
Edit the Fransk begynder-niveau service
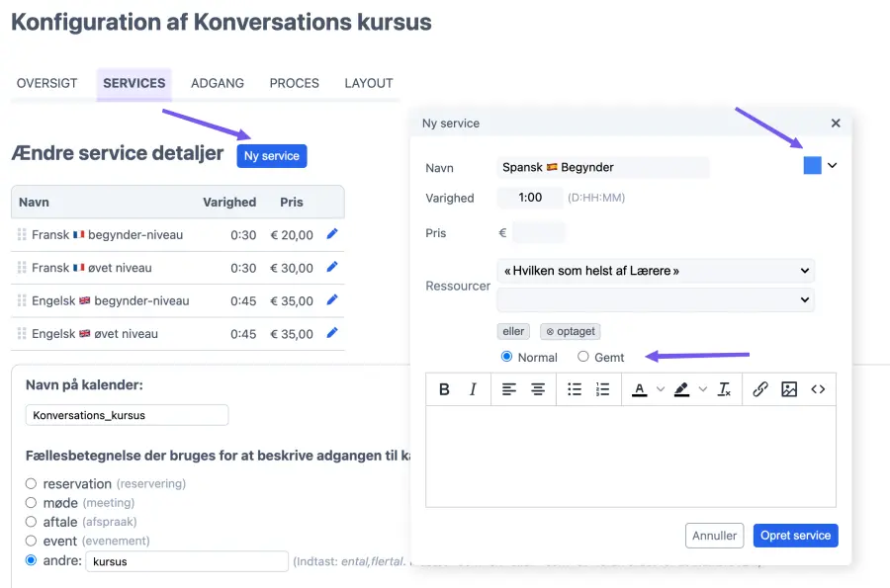tap(332, 234)
